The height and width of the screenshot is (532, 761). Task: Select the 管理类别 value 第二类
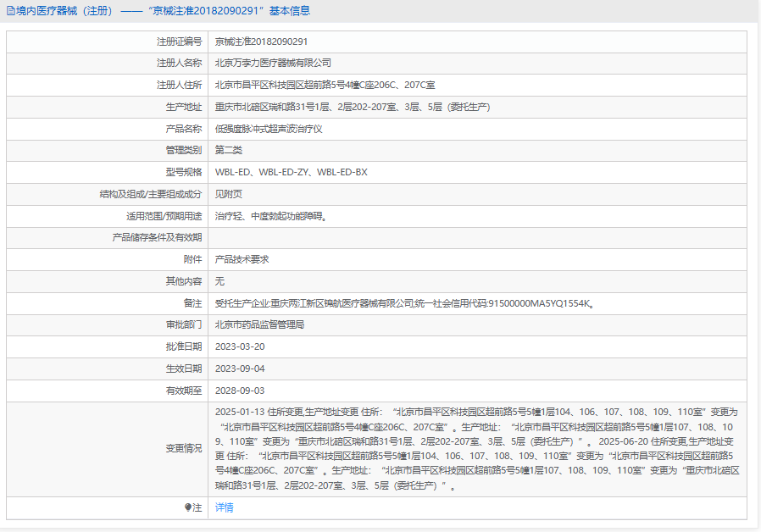point(229,150)
